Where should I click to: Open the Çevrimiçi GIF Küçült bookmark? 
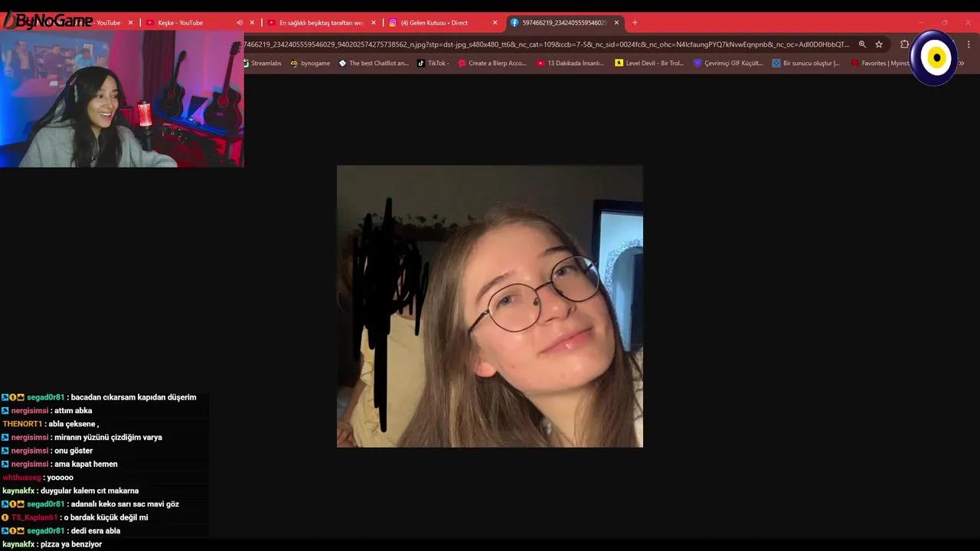(728, 64)
